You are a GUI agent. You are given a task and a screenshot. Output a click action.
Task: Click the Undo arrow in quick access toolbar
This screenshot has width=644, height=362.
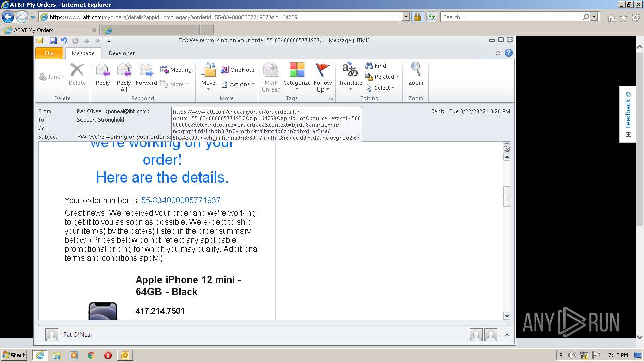coord(64,41)
